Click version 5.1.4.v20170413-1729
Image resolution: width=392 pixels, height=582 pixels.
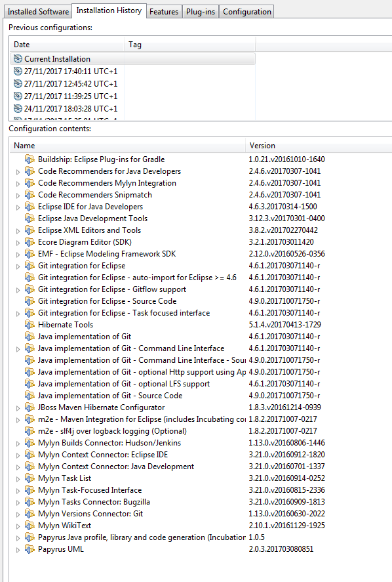(284, 325)
